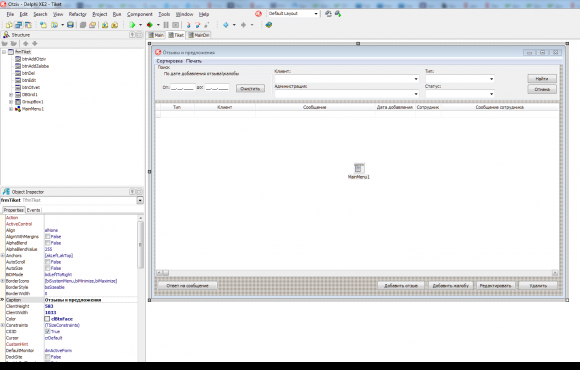
Task: Open the Default Layout dropdown
Action: [x=293, y=14]
